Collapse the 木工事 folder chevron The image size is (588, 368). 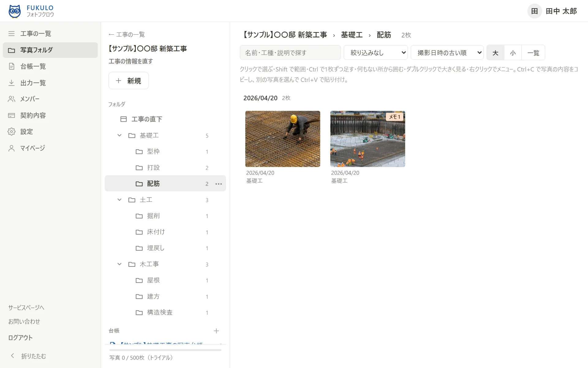click(119, 264)
